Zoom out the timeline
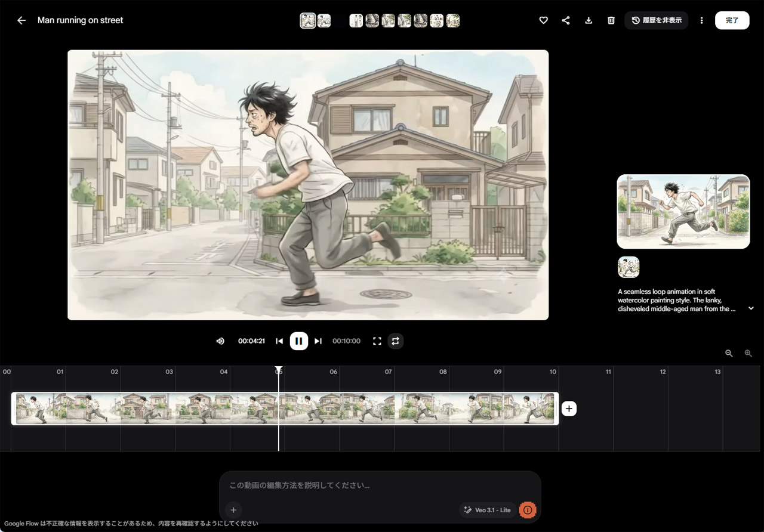This screenshot has width=764, height=532. point(729,353)
